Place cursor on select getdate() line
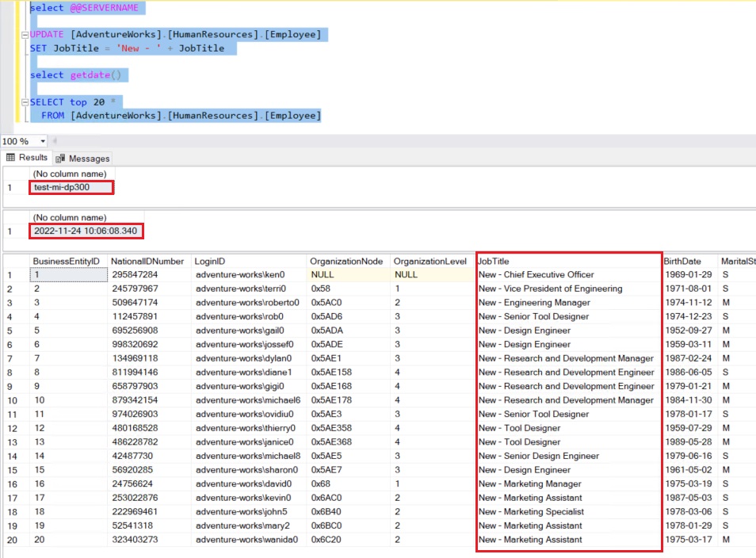This screenshot has height=558, width=756. pyautogui.click(x=76, y=75)
